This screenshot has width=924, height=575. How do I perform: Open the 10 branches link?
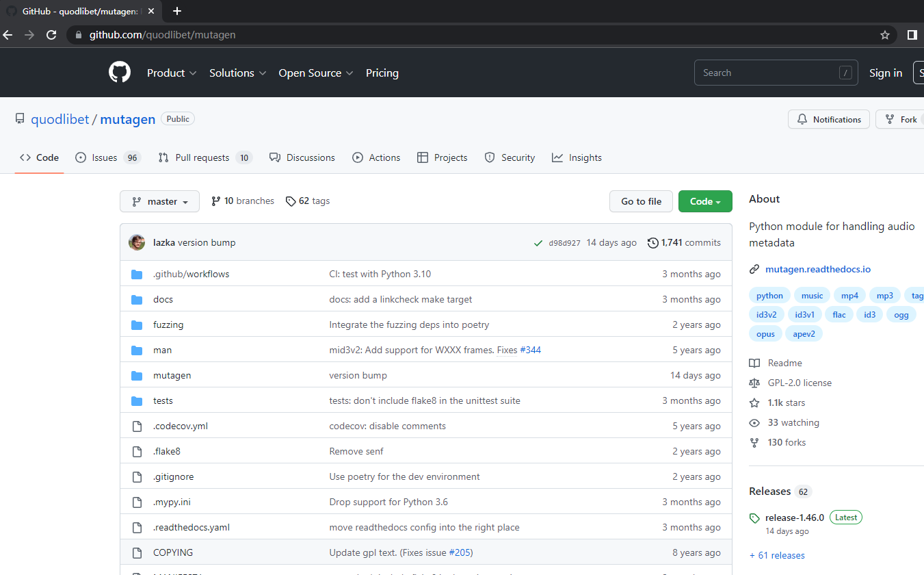[243, 201]
